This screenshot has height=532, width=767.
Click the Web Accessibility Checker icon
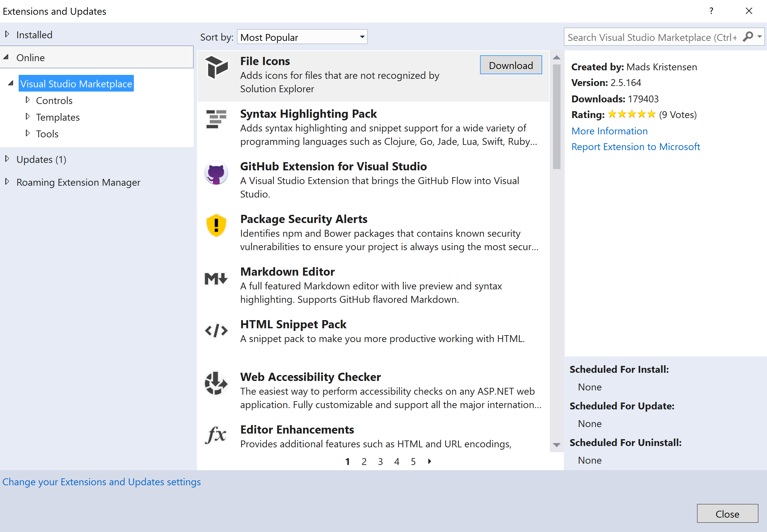pyautogui.click(x=216, y=383)
